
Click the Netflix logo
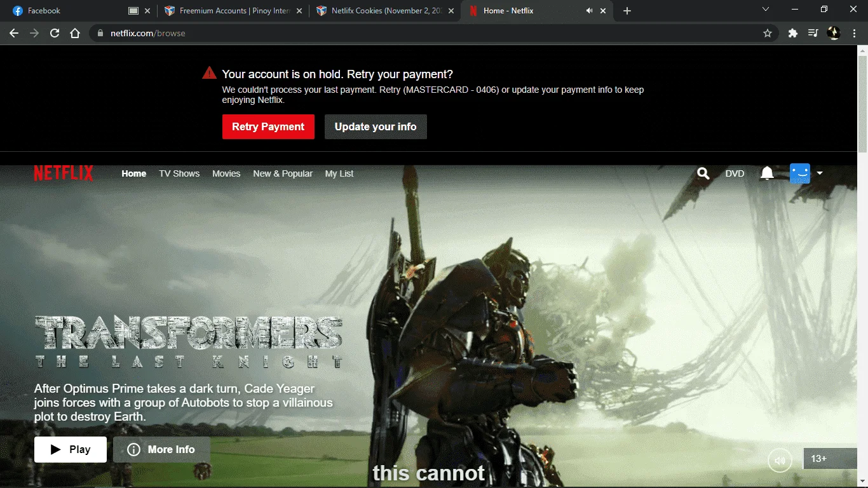(64, 173)
